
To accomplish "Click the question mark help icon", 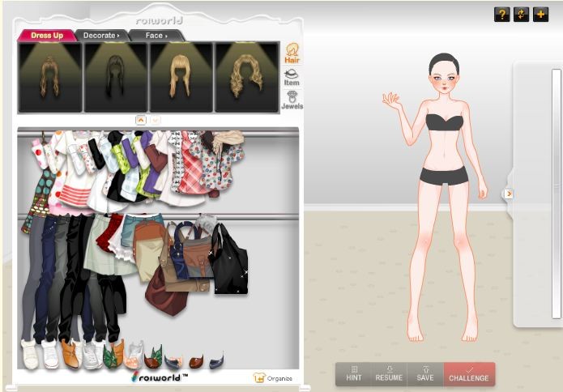I will [x=502, y=15].
